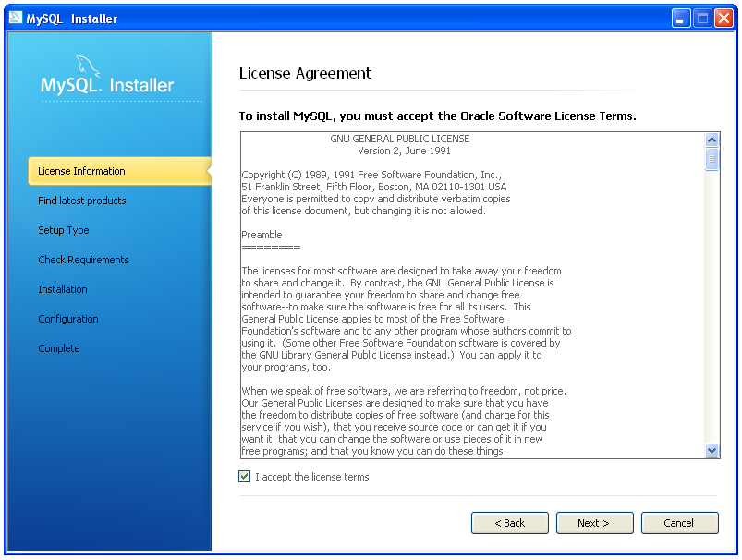Click 'I accept the license terms' label

311,477
